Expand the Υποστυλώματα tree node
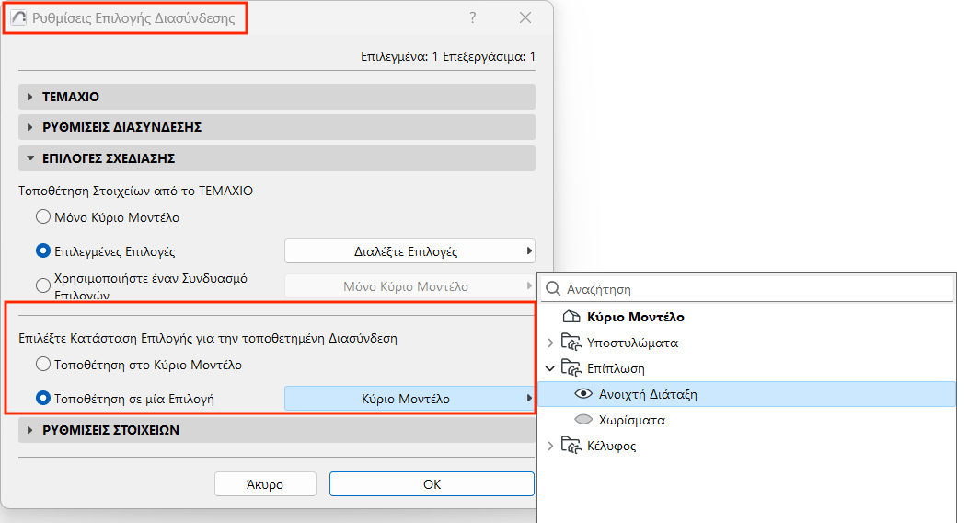980x523 pixels. (x=551, y=343)
